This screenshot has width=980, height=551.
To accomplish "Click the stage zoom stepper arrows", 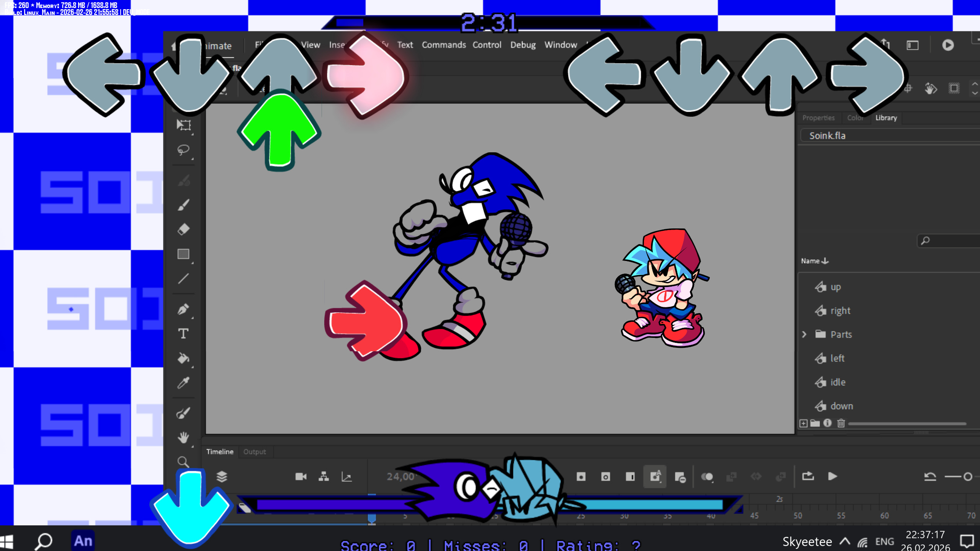I will pos(975,88).
